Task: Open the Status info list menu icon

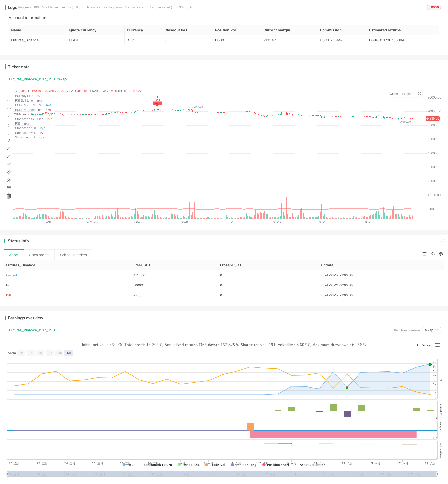Action: click(x=424, y=254)
